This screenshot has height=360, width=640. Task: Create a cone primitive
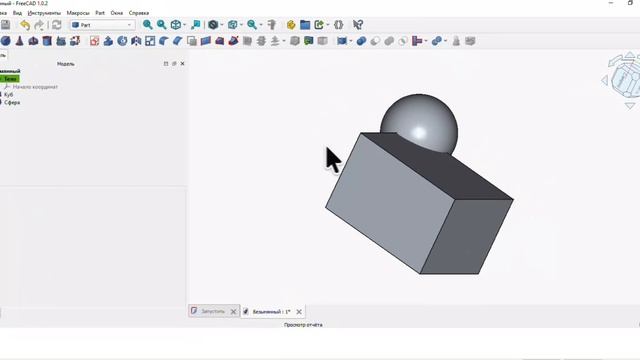[x=19, y=41]
